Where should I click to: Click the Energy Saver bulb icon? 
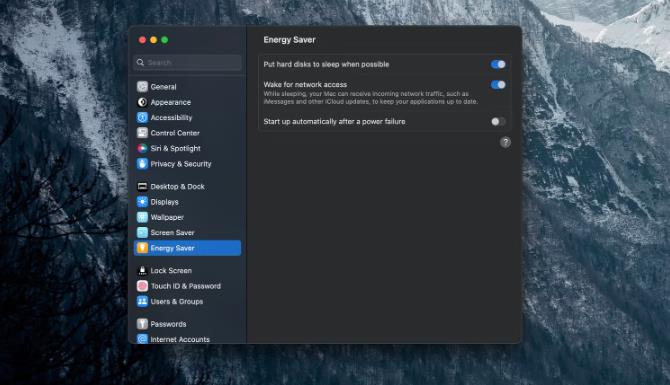click(142, 248)
